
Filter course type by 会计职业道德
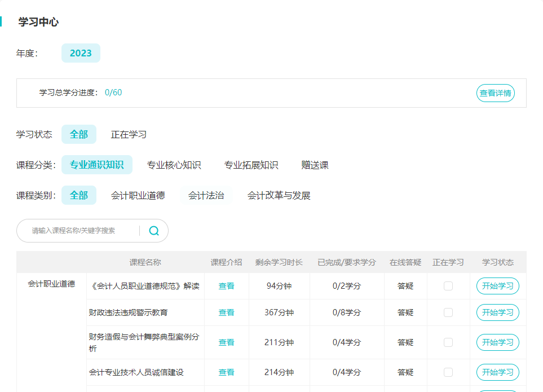138,196
